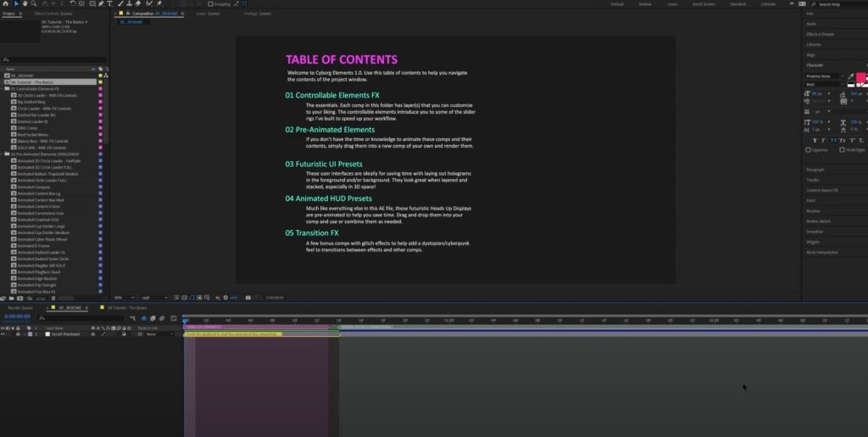
Task: Switch to the Review workspace
Action: (x=645, y=4)
